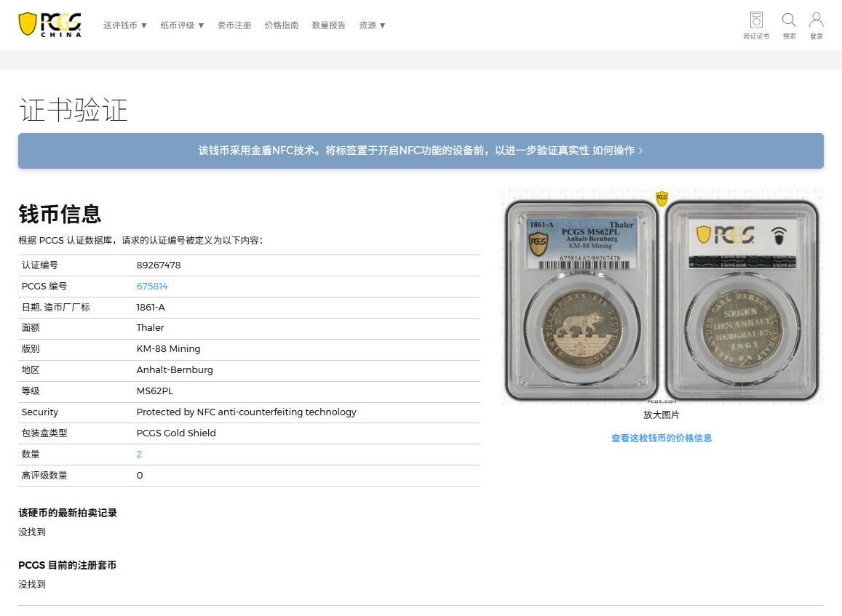
Task: Click the population count link 2
Action: [x=139, y=455]
